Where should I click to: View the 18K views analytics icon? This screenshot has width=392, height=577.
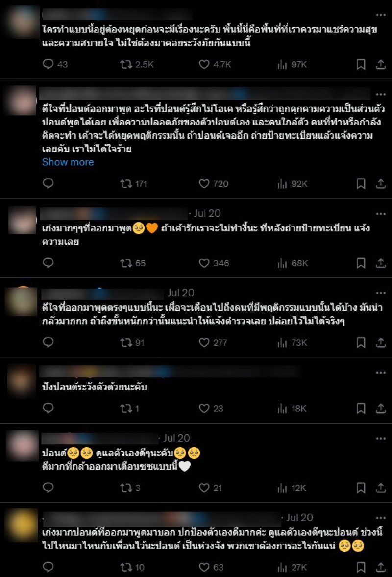point(282,408)
